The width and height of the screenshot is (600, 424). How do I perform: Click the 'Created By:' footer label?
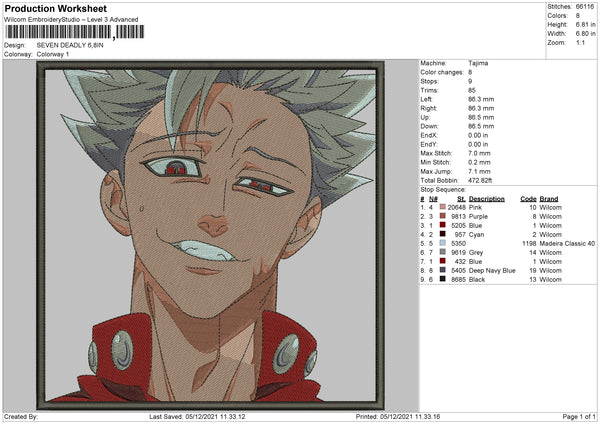21,417
